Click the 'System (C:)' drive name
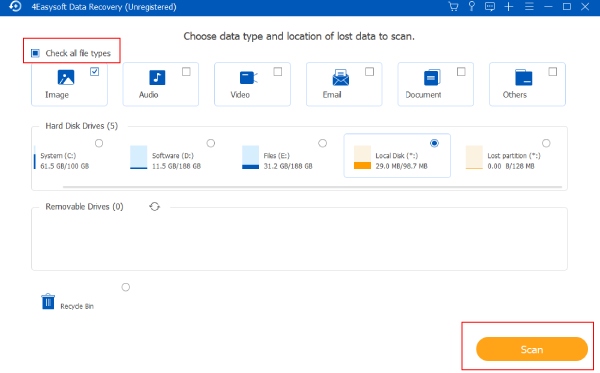Viewport: 600px width, 373px height. coord(58,156)
